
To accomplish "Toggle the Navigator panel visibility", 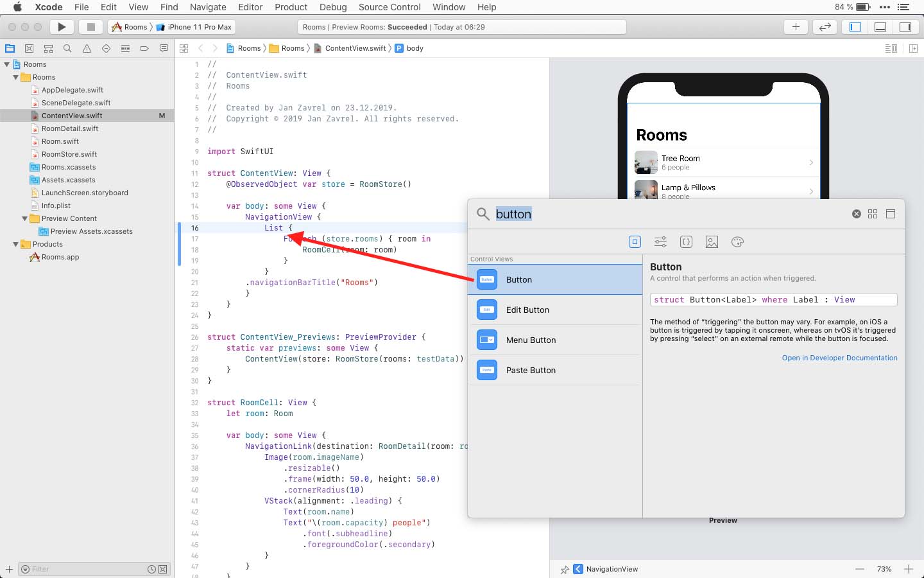I will tap(854, 26).
